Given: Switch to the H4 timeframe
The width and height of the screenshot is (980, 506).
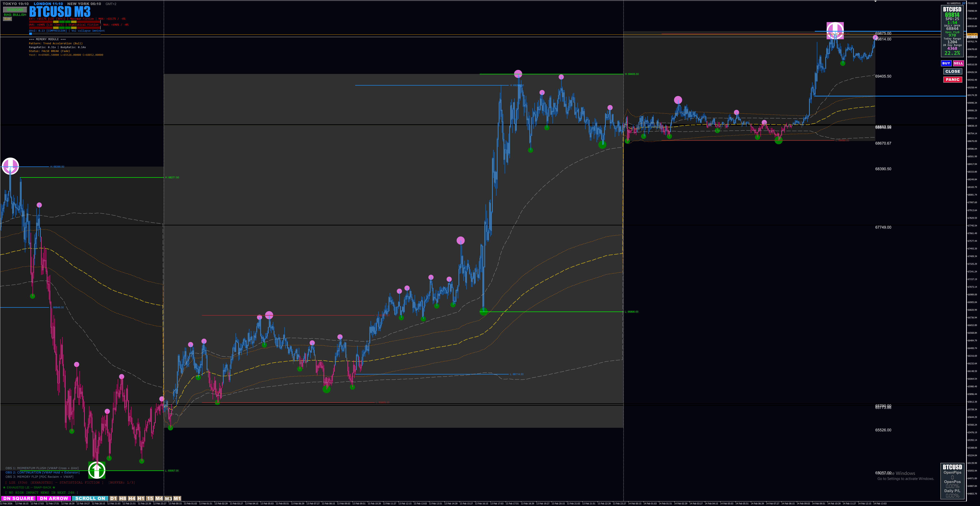Looking at the screenshot, I should pos(132,498).
